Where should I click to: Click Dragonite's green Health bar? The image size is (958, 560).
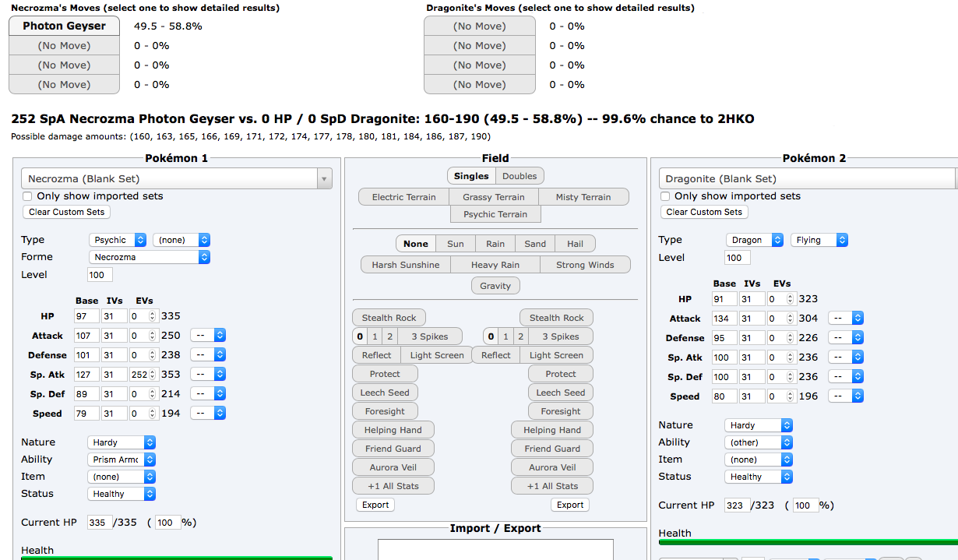pyautogui.click(x=808, y=541)
